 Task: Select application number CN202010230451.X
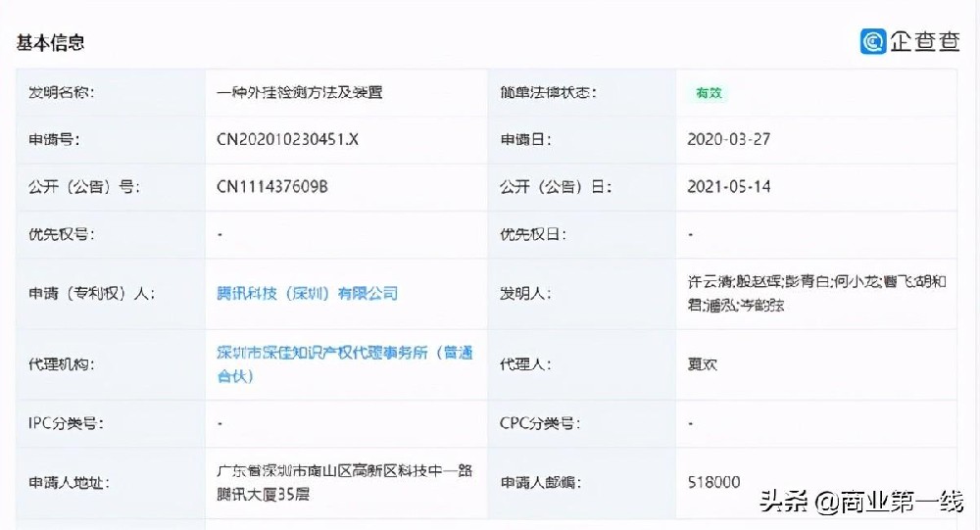(287, 139)
